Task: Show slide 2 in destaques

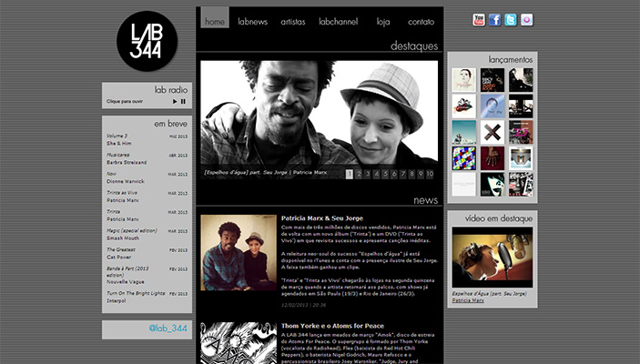Action: [359, 174]
